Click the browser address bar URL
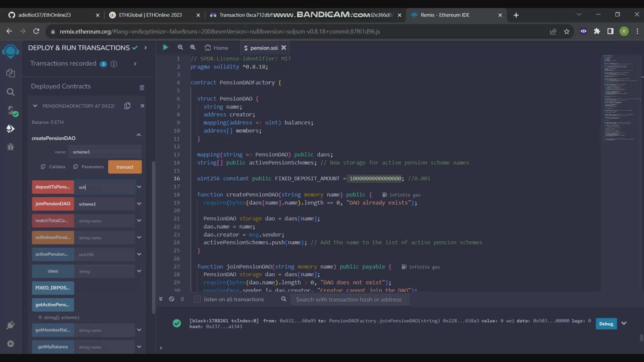This screenshot has height=362, width=644. [x=220, y=32]
